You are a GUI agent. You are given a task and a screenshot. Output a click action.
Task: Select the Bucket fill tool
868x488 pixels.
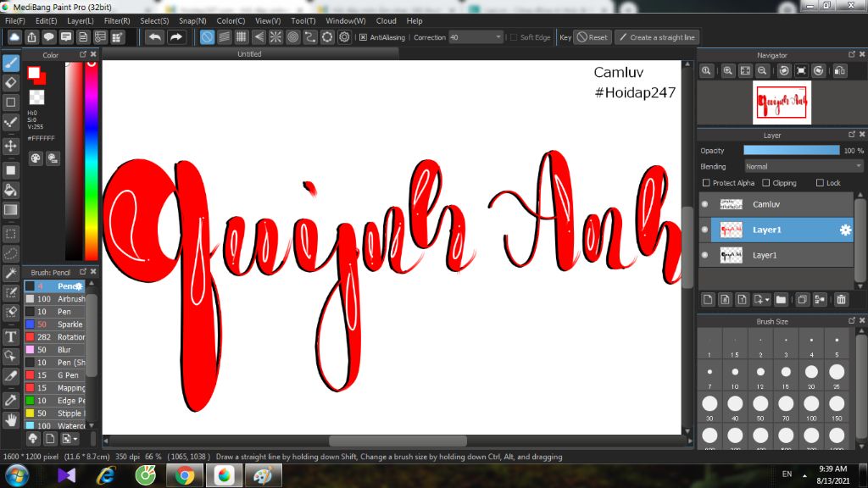tap(10, 191)
